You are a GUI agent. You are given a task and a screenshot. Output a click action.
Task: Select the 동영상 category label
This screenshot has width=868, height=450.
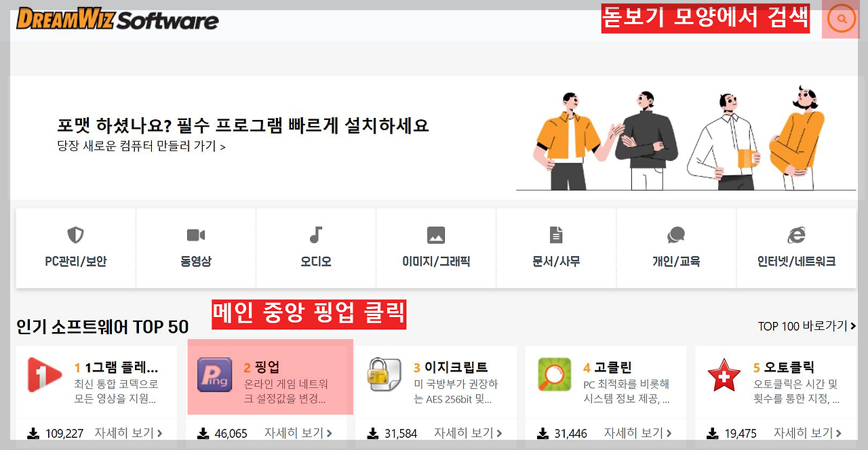[196, 262]
